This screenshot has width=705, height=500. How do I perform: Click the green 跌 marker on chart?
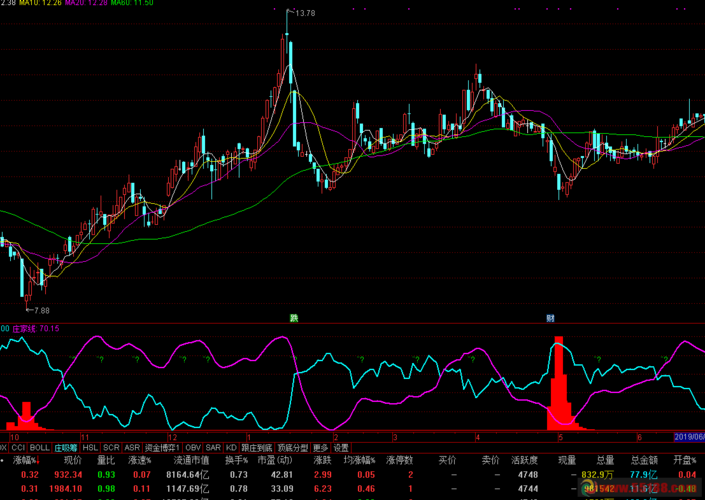click(294, 318)
